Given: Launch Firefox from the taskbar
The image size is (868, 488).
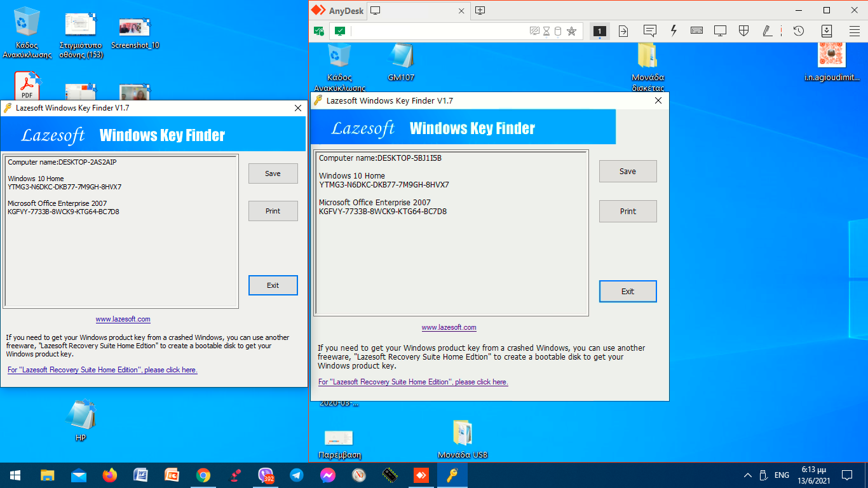Looking at the screenshot, I should 110,475.
